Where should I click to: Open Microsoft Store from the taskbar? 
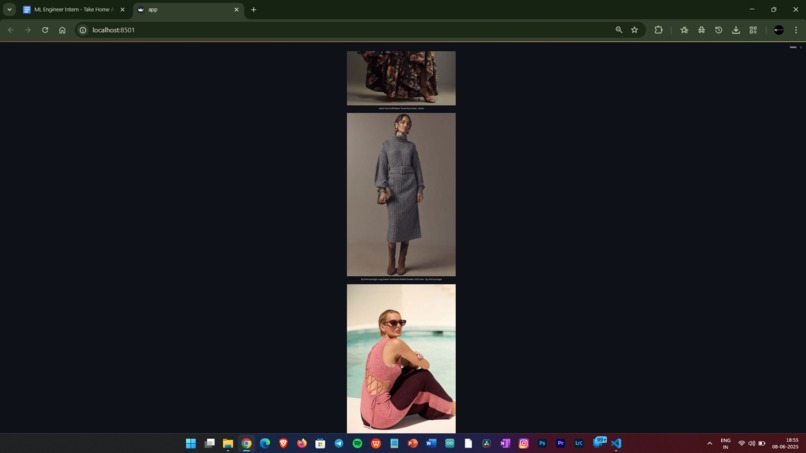coord(320,443)
